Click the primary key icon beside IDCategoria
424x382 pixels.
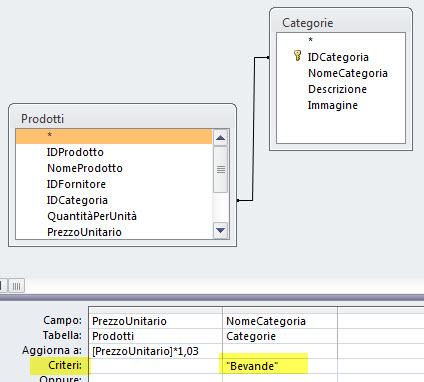pyautogui.click(x=297, y=56)
